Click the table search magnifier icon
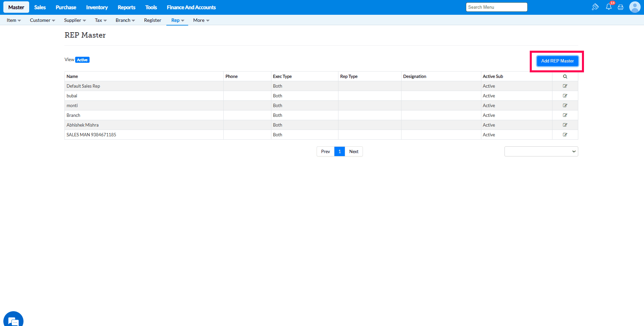 [x=565, y=77]
